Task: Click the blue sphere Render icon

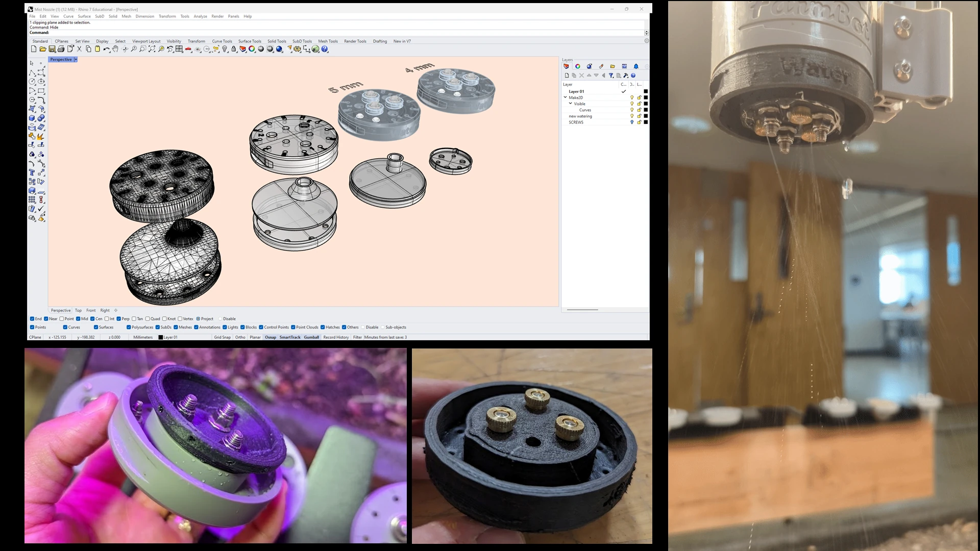Action: pyautogui.click(x=279, y=49)
